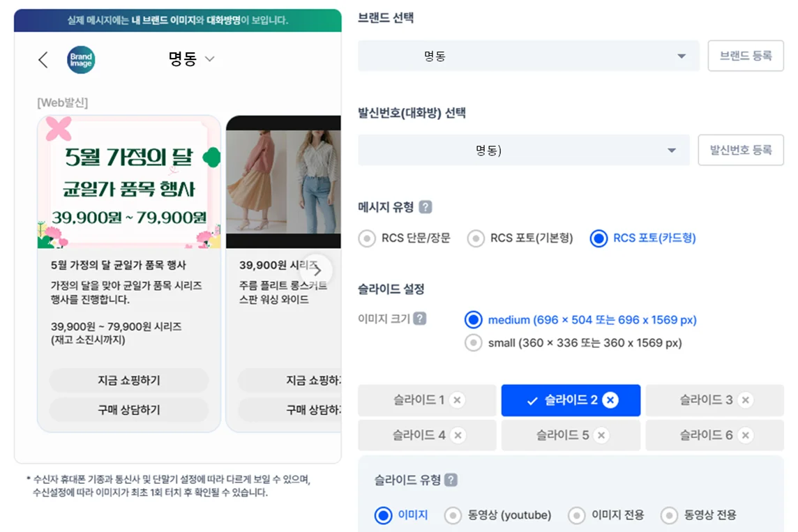Select medium image size option

point(580,320)
